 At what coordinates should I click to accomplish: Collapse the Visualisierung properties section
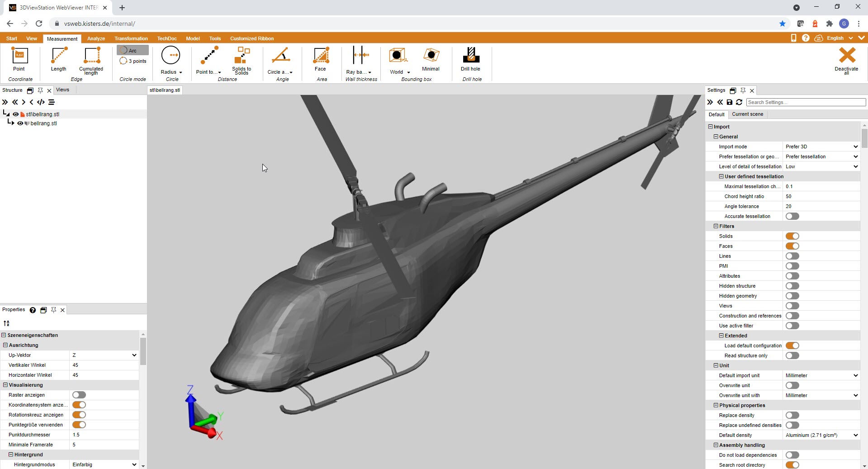[5, 385]
